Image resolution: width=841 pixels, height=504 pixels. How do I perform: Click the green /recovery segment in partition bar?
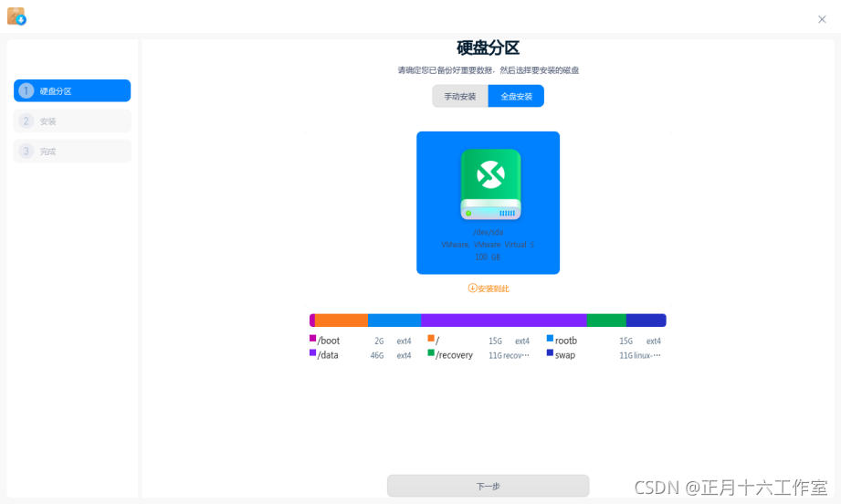[x=606, y=320]
